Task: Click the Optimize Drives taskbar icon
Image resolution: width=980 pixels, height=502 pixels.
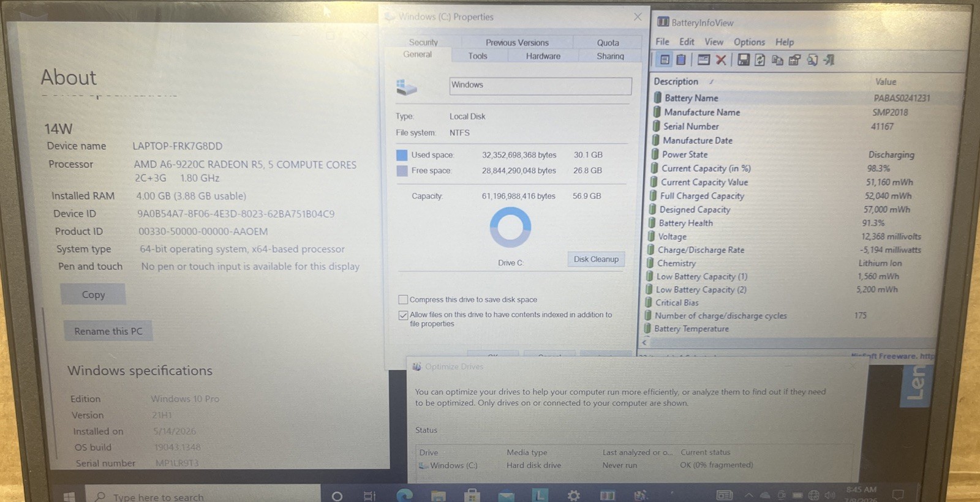Action: click(x=640, y=495)
